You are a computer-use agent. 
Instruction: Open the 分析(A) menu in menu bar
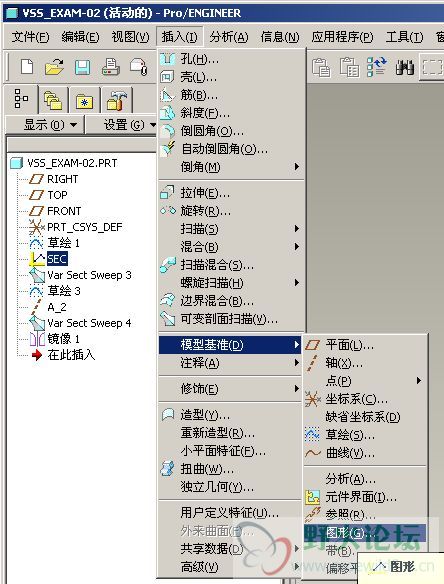coord(229,37)
